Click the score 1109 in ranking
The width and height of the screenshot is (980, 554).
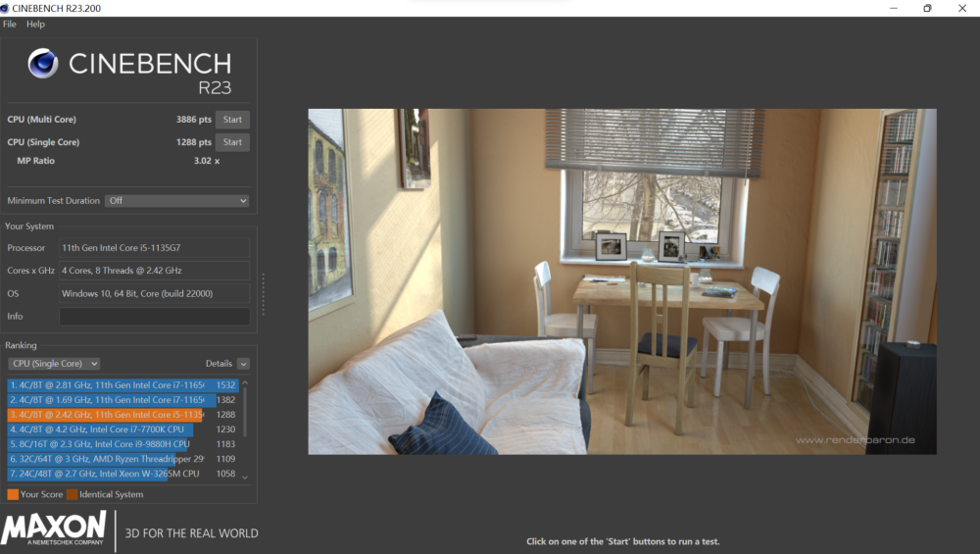pos(225,459)
